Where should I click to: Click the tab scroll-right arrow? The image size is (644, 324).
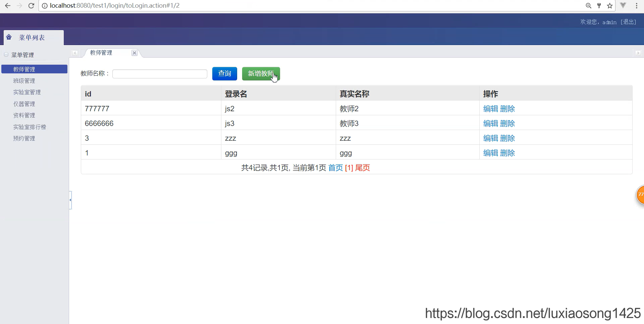[638, 53]
